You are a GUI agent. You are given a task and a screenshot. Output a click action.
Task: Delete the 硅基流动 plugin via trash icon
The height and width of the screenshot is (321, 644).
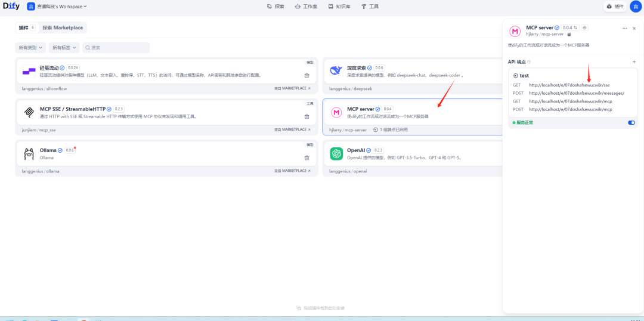tap(306, 75)
